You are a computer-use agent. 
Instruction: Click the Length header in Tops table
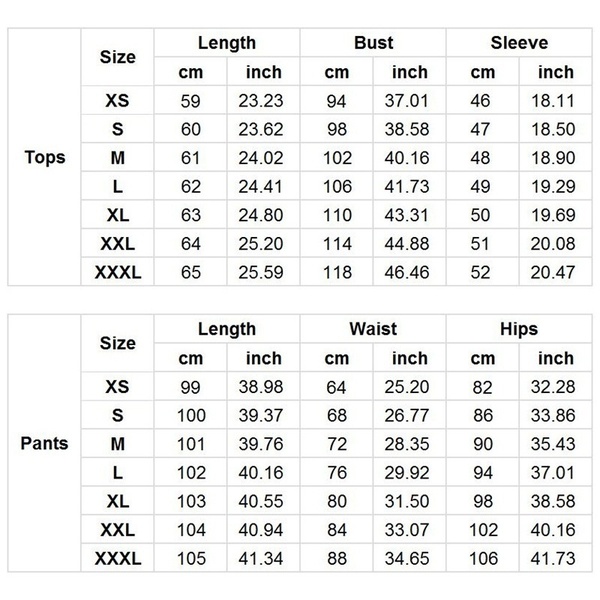point(227,43)
